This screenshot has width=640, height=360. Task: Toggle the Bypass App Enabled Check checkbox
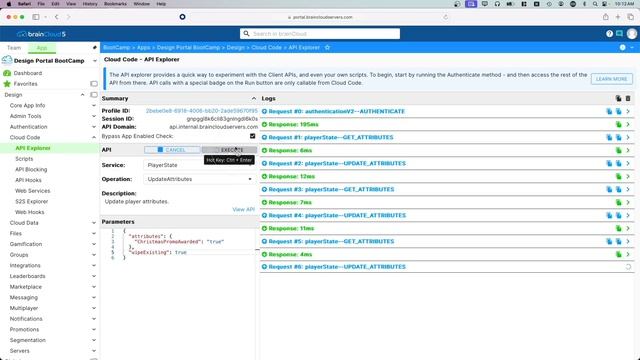pos(253,136)
